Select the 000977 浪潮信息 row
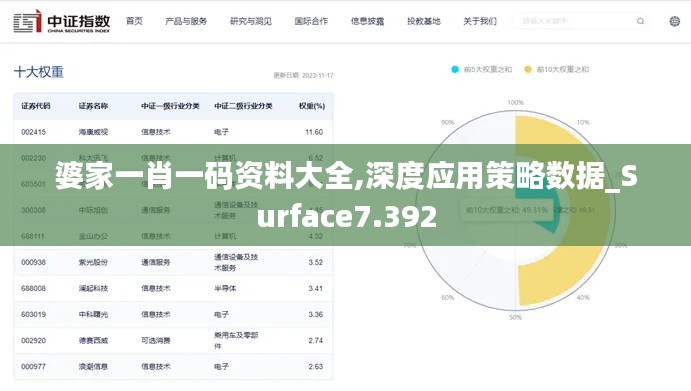The width and height of the screenshot is (691, 391). tap(173, 366)
